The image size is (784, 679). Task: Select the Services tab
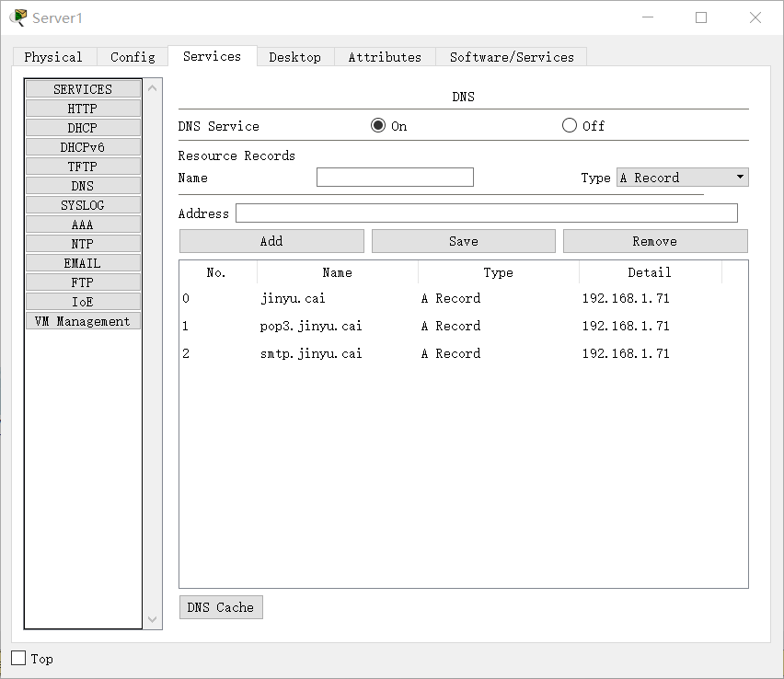click(212, 56)
